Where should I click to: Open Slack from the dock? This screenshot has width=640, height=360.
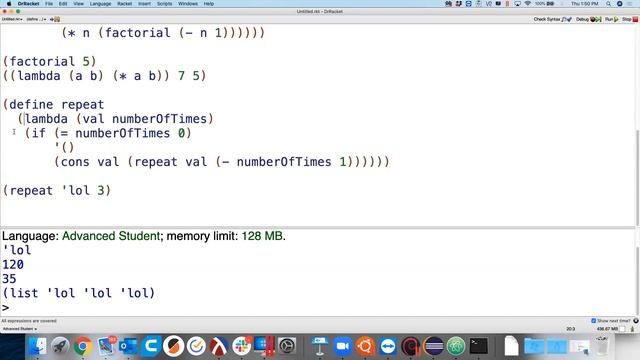[242, 346]
